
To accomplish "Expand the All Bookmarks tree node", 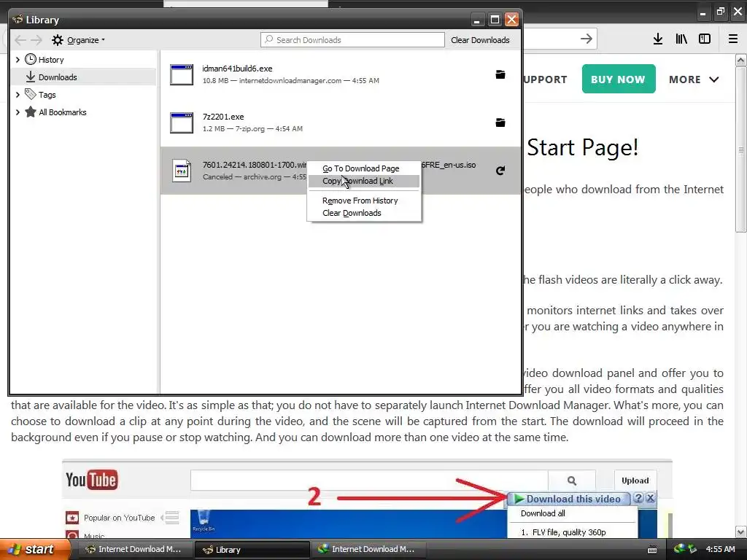I will [x=18, y=112].
